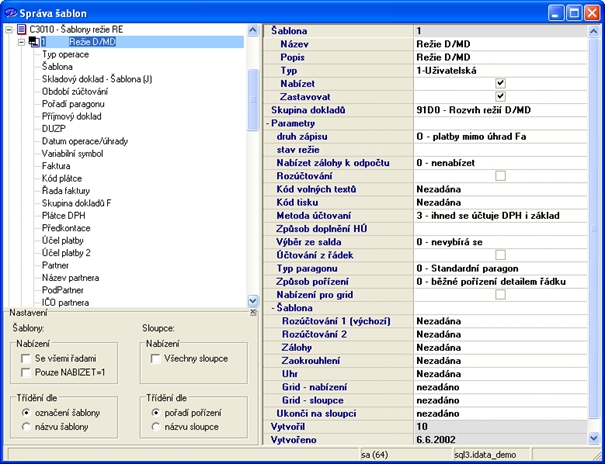The height and width of the screenshot is (465, 606).
Task: Collapse the Režie D/MD tree branch
Action: (21, 43)
